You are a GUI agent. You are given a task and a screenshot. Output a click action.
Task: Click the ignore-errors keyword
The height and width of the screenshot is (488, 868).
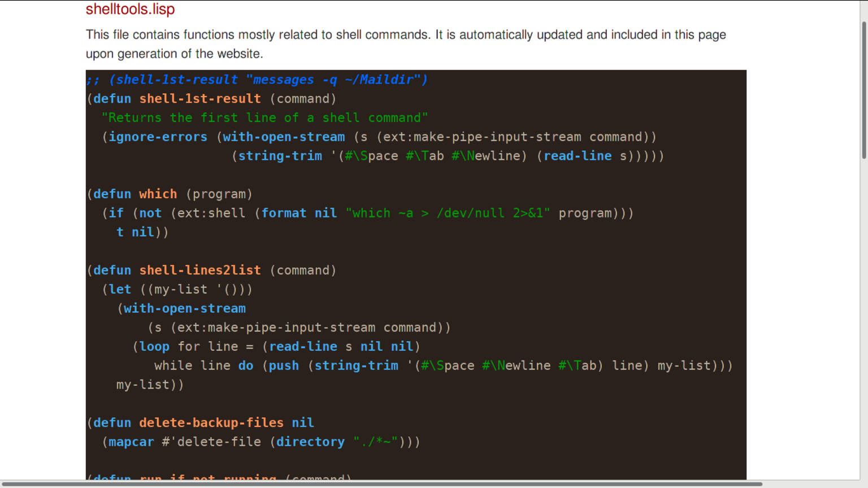coord(158,137)
